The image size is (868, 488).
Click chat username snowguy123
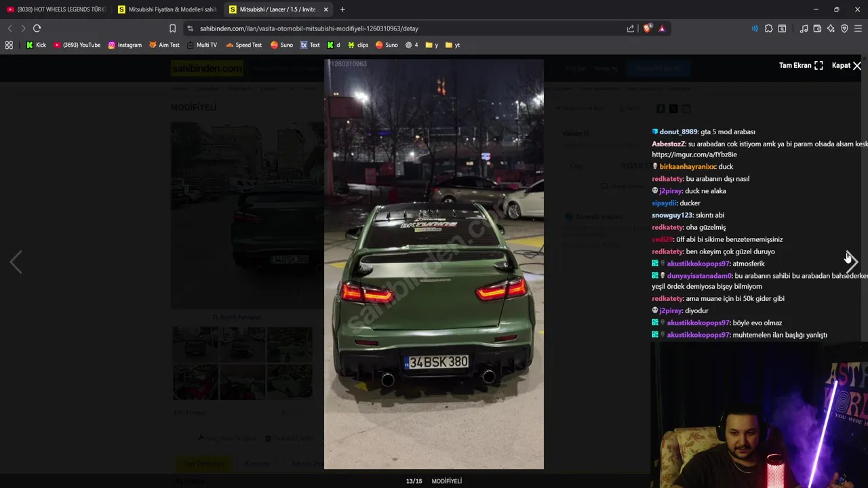pos(672,216)
